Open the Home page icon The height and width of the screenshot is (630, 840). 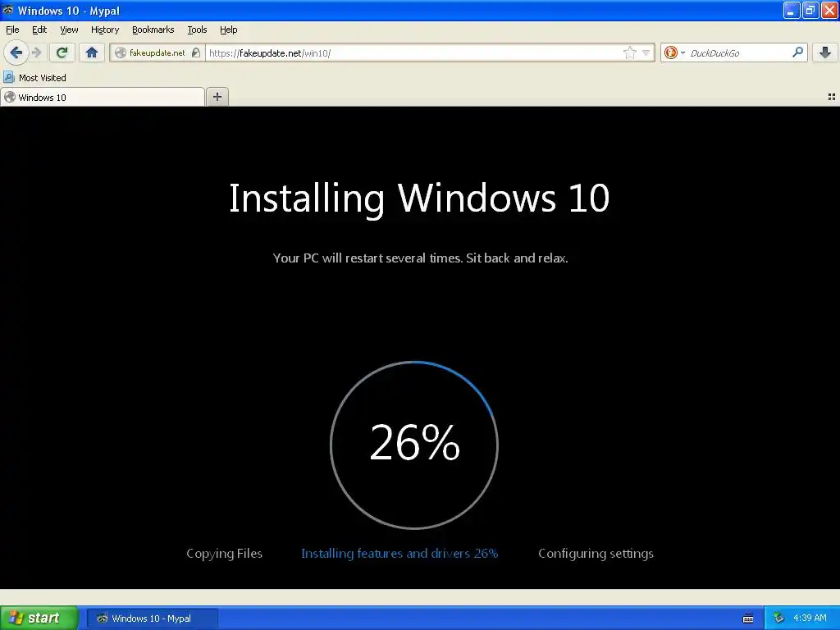coord(92,52)
